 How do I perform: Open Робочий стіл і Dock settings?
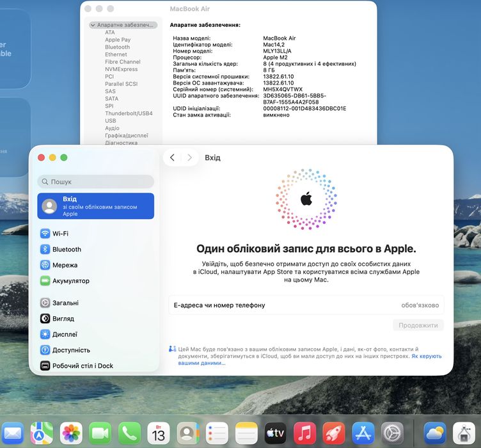96,366
